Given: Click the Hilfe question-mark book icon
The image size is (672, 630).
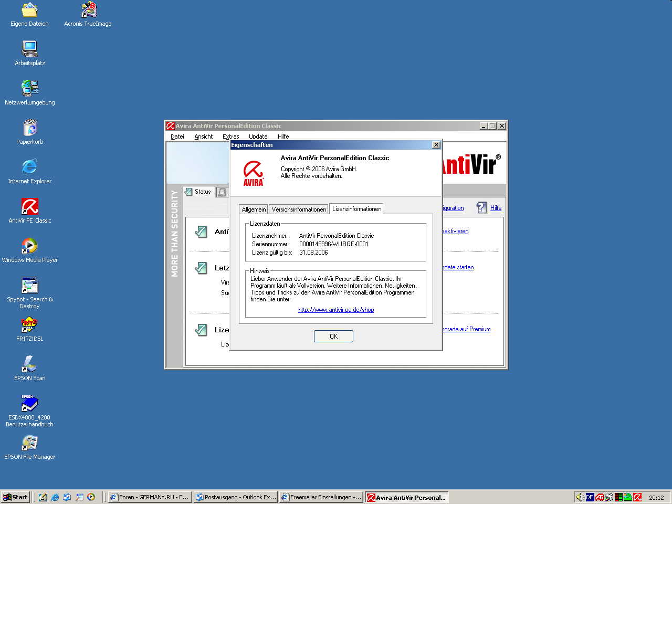Looking at the screenshot, I should 481,208.
